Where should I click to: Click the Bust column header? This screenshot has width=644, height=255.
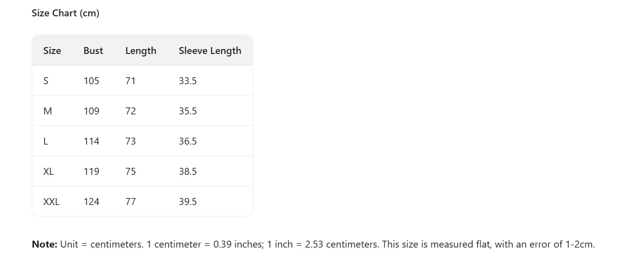[93, 51]
